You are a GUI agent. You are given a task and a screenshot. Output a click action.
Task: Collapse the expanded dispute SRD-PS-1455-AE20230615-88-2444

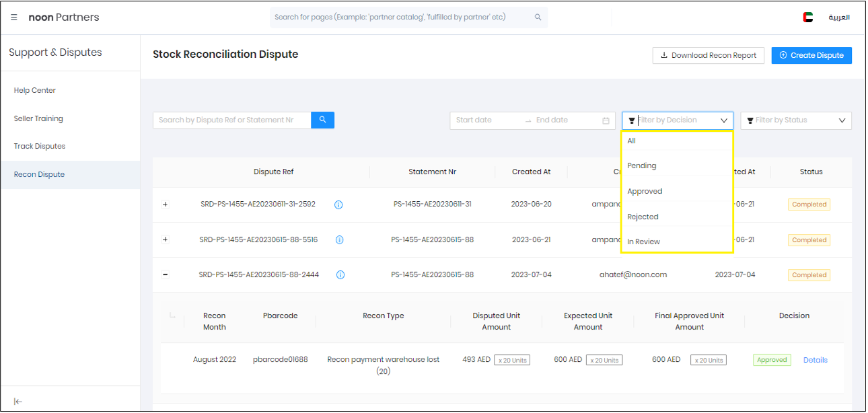point(166,274)
